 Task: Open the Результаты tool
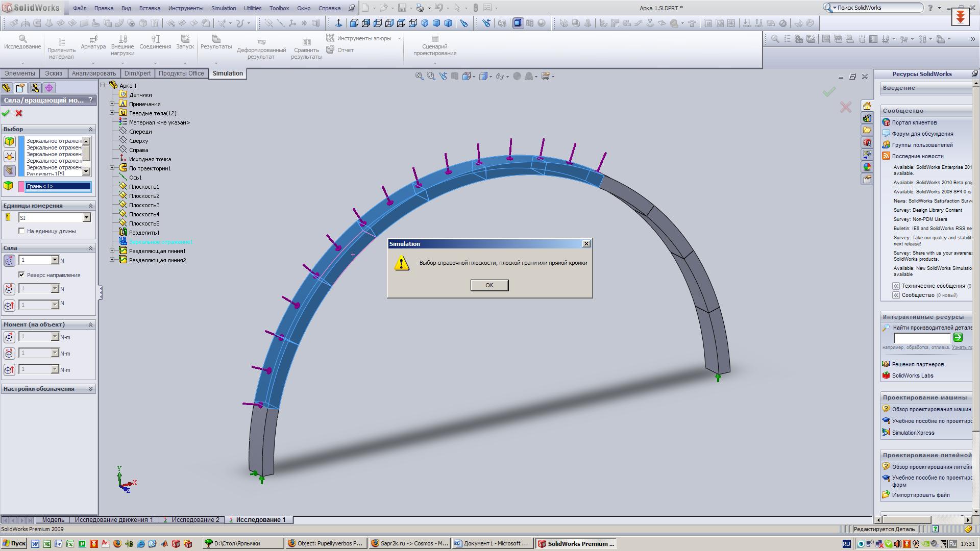[216, 39]
